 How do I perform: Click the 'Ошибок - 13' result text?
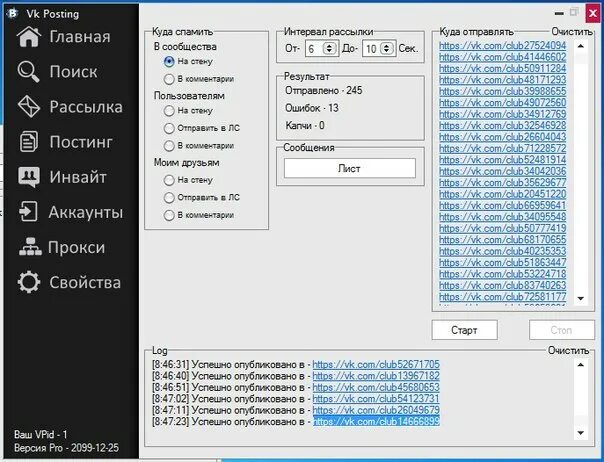[312, 108]
